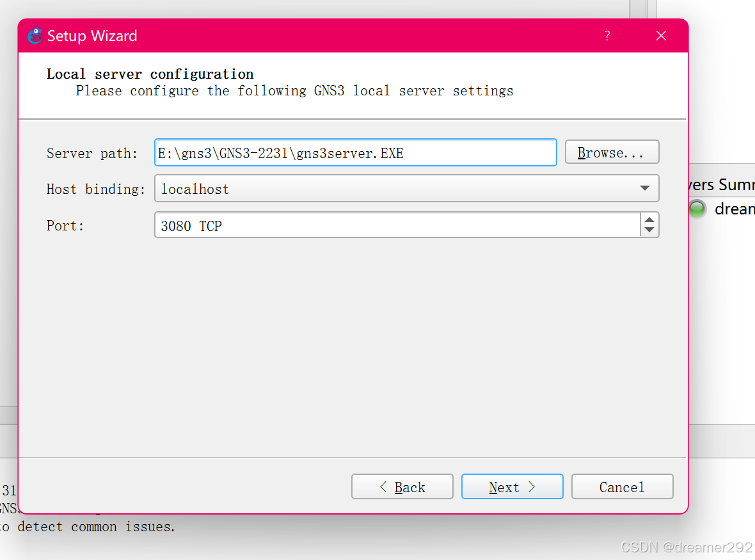Click the 'detect common issues' console text

[96, 527]
